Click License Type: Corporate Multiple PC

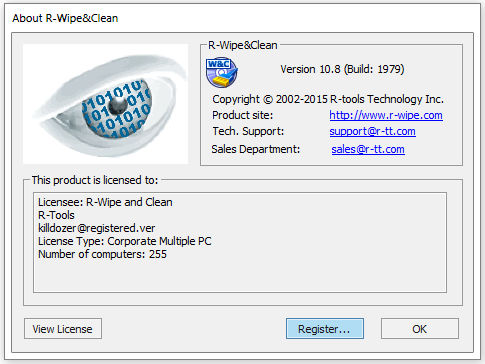coord(125,241)
